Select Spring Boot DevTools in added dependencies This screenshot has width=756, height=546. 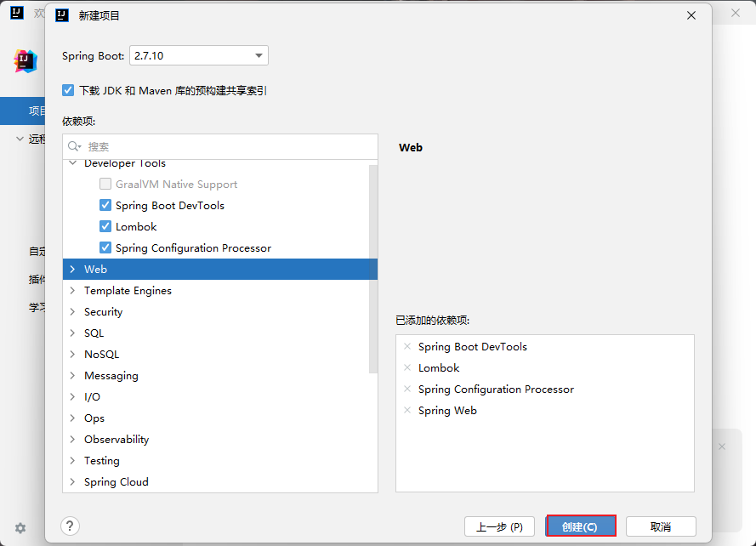point(473,347)
